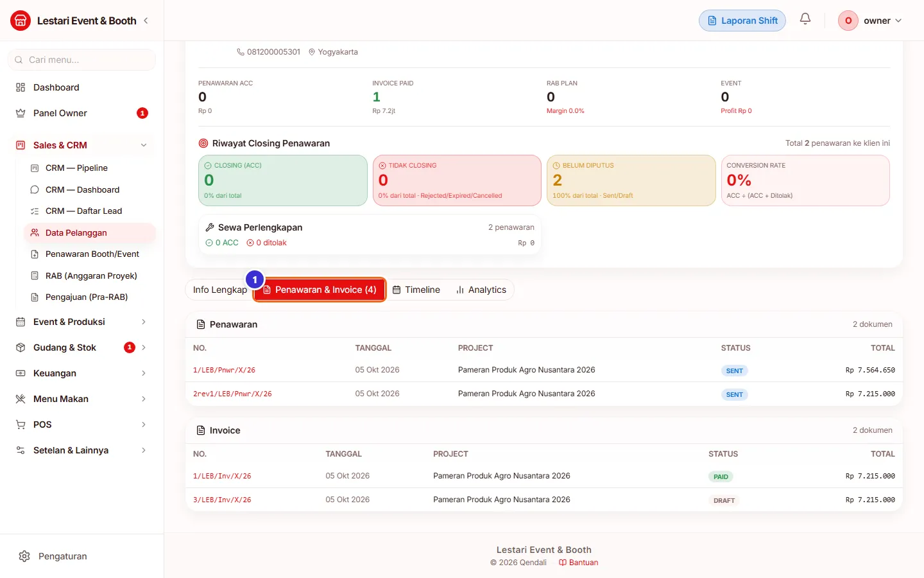
Task: Focus the Cari menu search field
Action: tap(81, 60)
